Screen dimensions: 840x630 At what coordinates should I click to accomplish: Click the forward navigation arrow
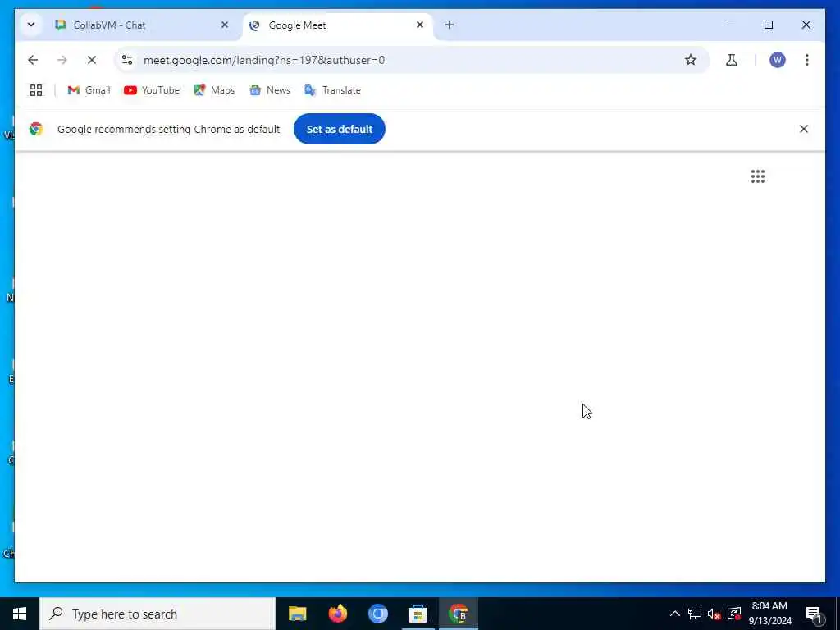pyautogui.click(x=62, y=60)
